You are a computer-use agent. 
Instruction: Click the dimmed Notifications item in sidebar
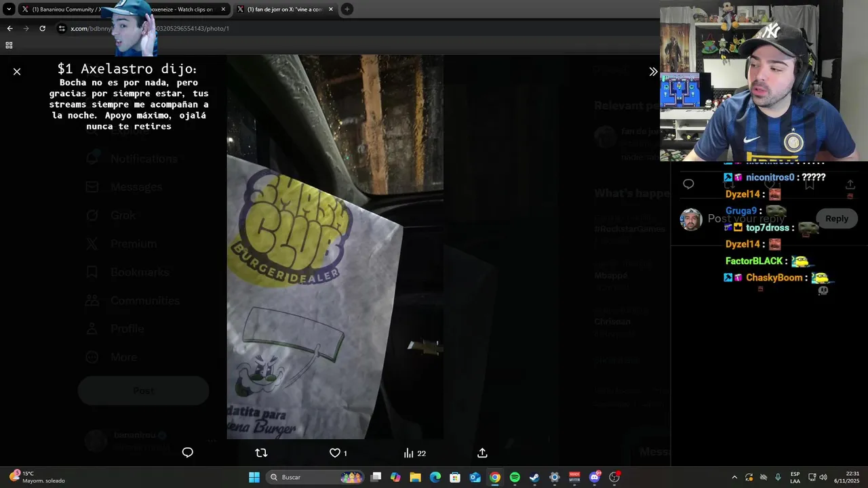tap(132, 159)
